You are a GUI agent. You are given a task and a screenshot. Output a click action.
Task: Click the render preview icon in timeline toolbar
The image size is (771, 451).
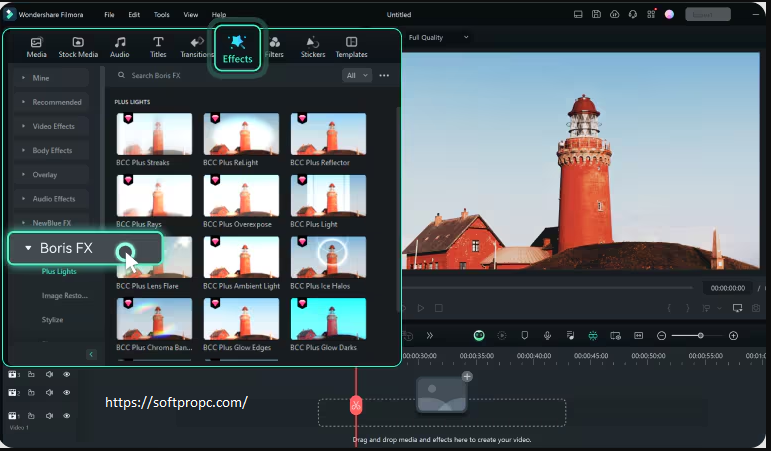[x=502, y=335]
